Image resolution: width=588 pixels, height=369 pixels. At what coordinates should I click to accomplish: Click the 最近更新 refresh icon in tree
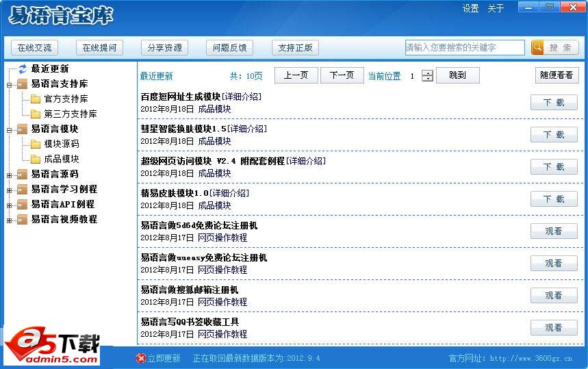23,68
